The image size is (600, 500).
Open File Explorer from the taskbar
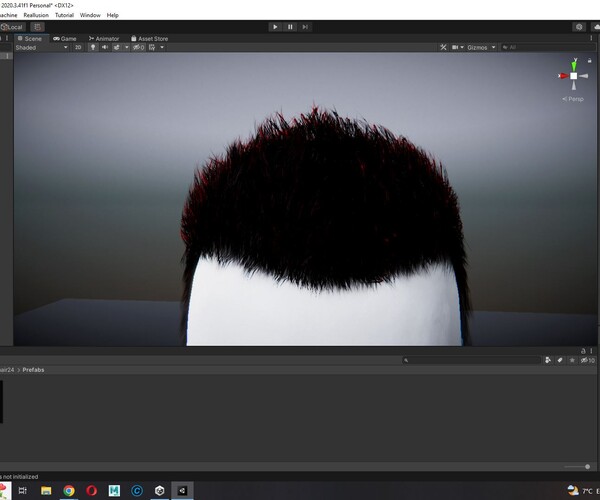(46, 490)
